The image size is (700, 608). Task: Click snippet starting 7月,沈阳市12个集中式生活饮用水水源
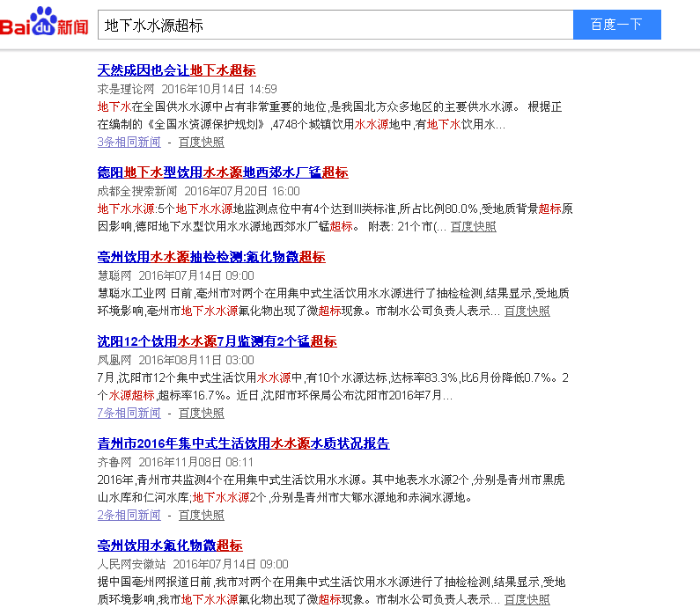(x=333, y=386)
